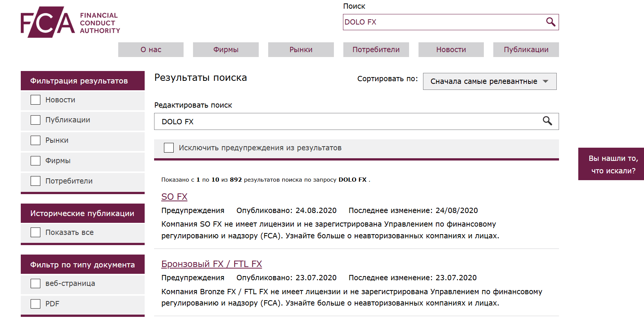644x318 pixels.
Task: Tick the Потребители filter checkbox
Action: 36,181
